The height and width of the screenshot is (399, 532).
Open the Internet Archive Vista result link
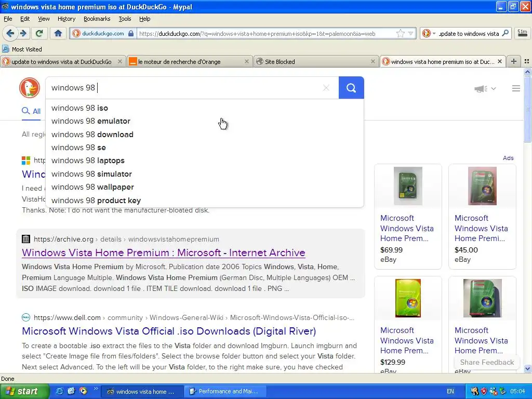pos(164,253)
